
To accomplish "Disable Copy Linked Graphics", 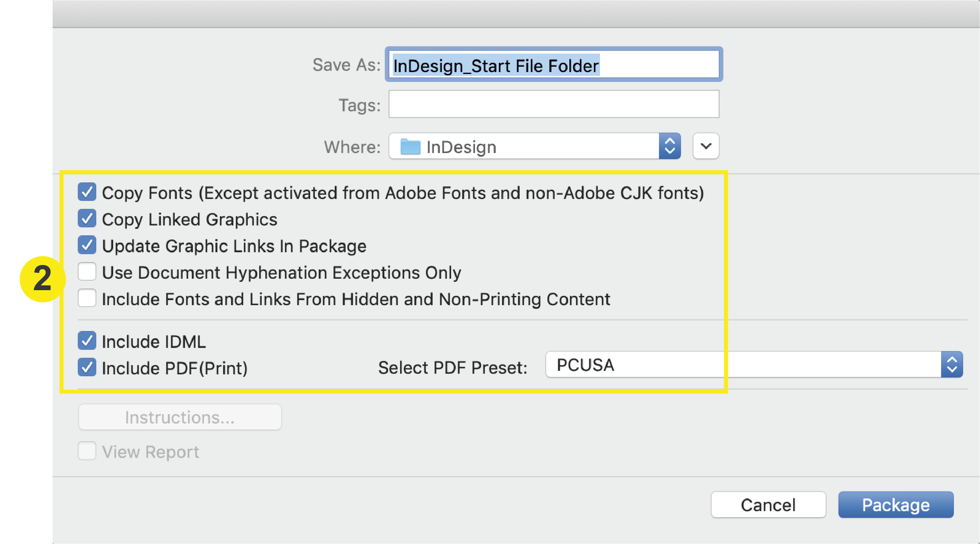I will tap(87, 219).
